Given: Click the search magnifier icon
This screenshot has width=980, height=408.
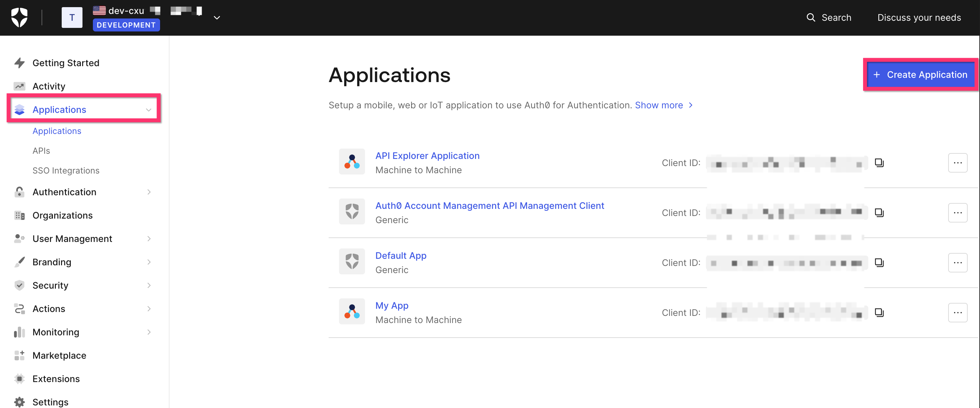Looking at the screenshot, I should point(811,18).
